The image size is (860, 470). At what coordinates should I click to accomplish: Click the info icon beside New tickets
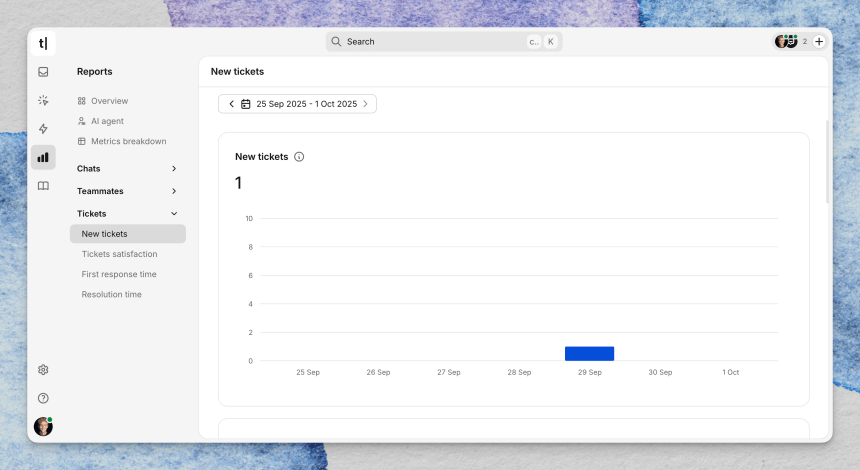pos(299,157)
